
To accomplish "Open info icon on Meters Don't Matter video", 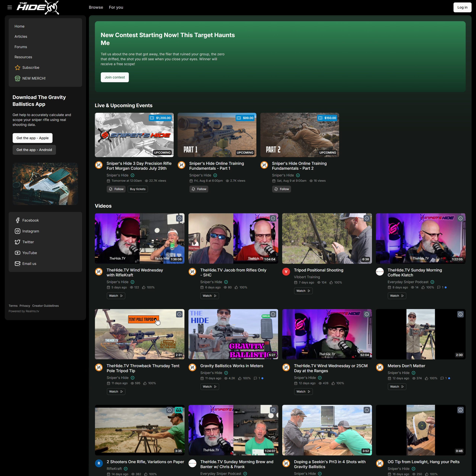I will tap(460, 314).
